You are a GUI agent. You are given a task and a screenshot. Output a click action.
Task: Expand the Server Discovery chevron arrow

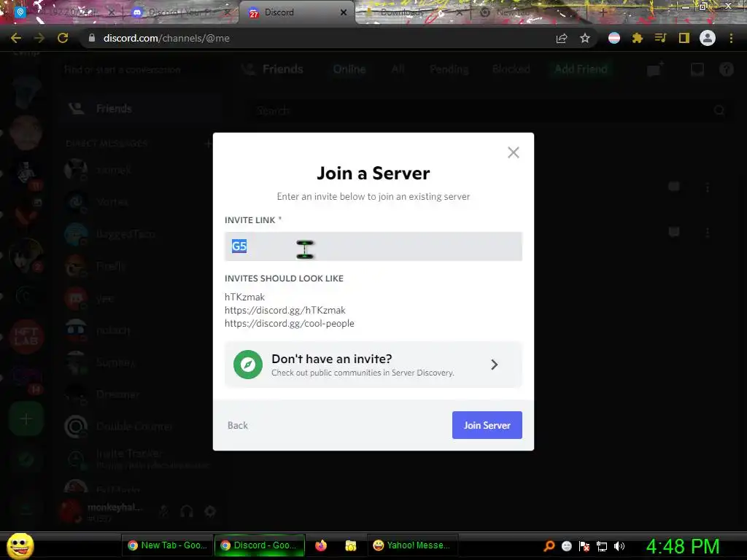pyautogui.click(x=494, y=365)
